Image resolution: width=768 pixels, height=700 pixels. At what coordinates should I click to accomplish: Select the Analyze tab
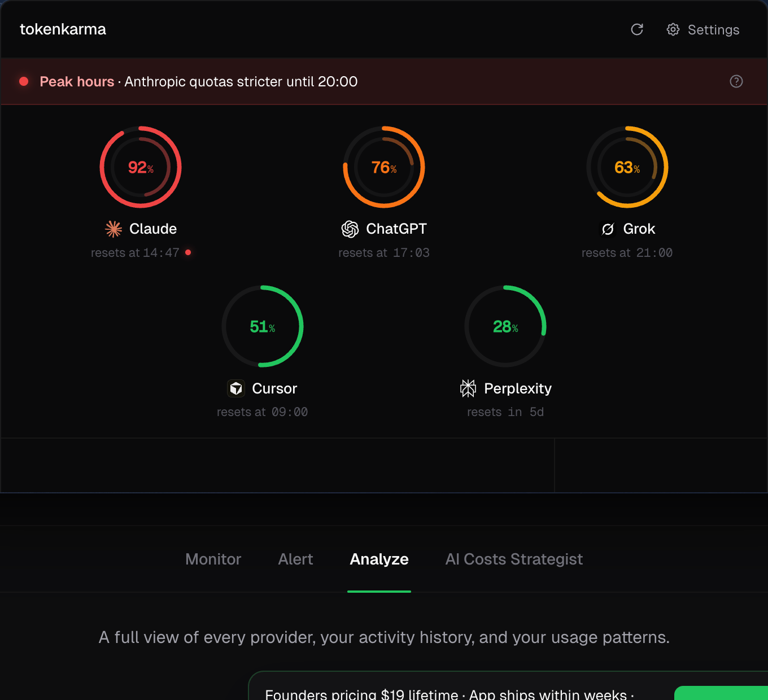(379, 559)
